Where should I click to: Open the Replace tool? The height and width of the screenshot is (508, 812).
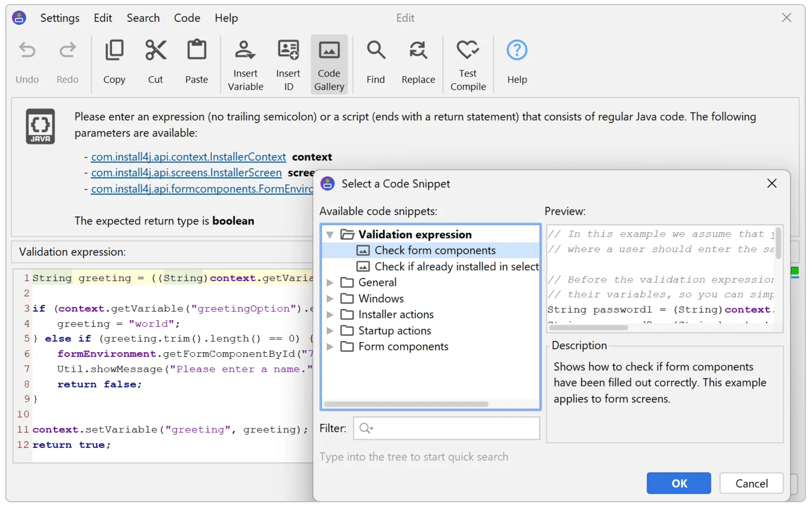click(x=418, y=62)
